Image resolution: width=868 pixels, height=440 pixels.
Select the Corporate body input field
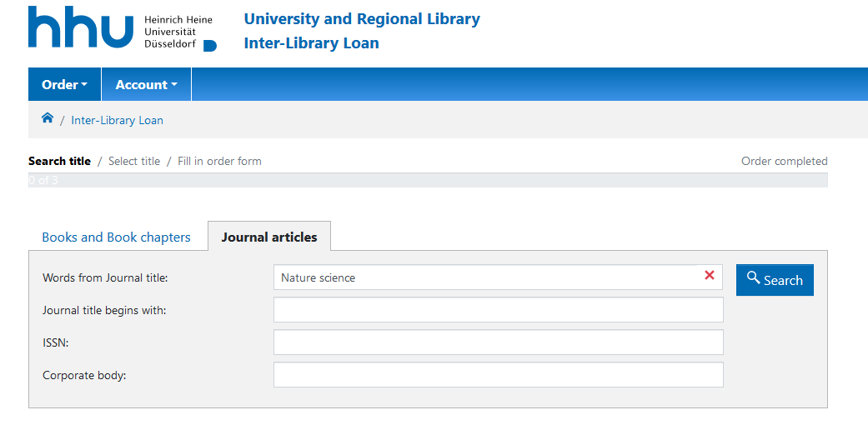pyautogui.click(x=498, y=375)
